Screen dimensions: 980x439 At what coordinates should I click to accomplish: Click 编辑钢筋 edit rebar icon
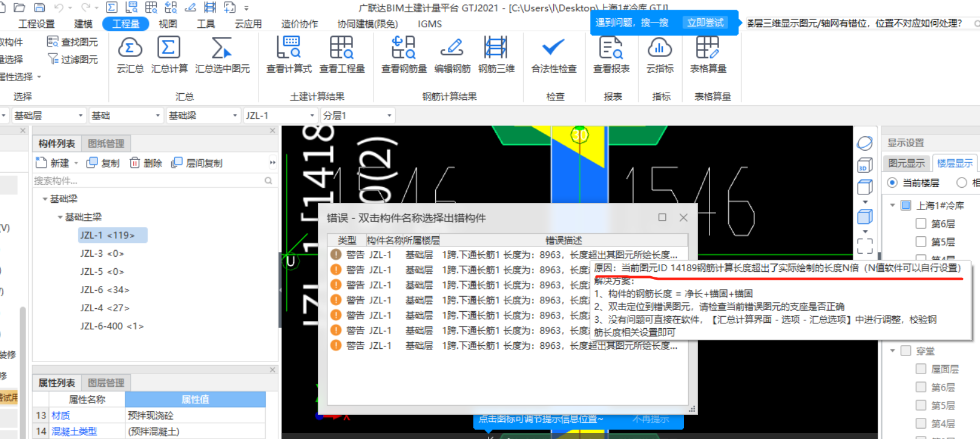[452, 48]
